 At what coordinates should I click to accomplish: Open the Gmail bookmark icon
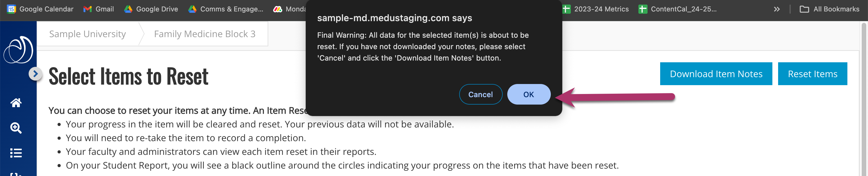[88, 9]
